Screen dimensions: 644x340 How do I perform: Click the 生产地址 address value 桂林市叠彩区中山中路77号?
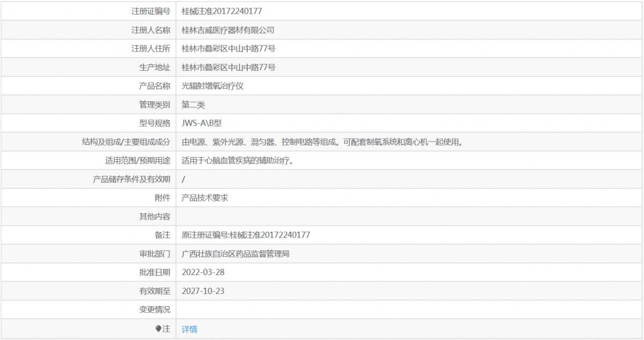[x=229, y=67]
